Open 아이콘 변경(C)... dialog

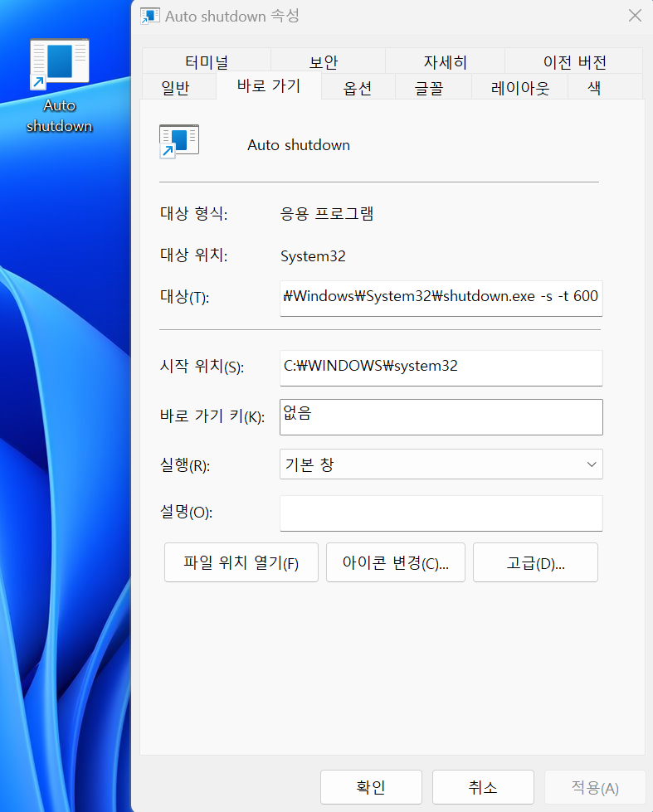tap(396, 562)
